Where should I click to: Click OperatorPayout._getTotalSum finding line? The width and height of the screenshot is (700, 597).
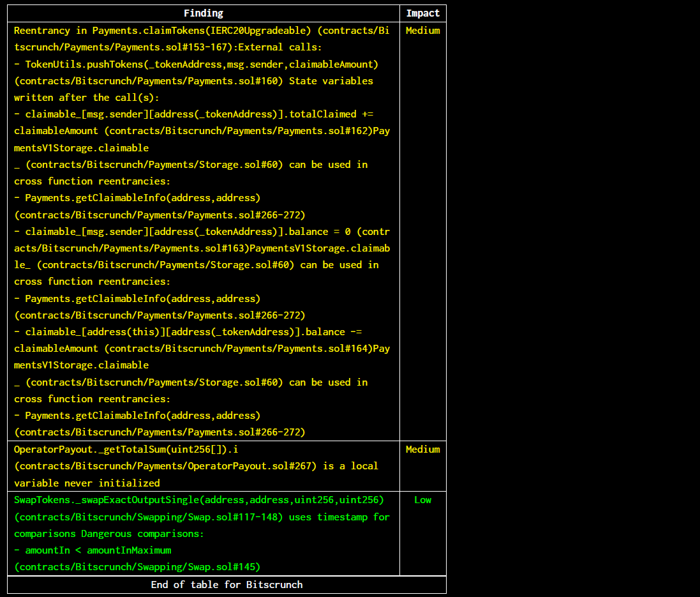126,449
